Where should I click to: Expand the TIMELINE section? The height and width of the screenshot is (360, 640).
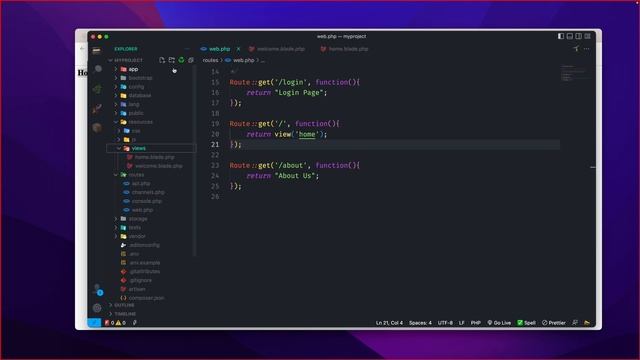click(x=125, y=314)
